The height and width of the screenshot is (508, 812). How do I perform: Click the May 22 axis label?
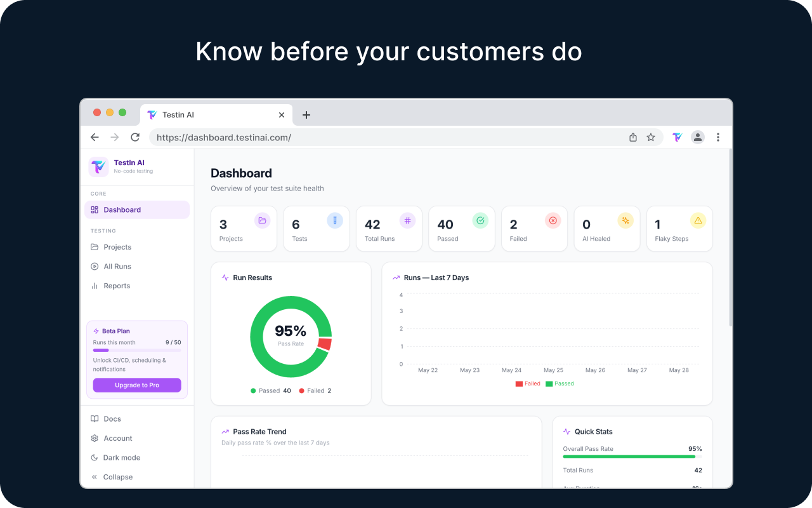[x=428, y=370]
